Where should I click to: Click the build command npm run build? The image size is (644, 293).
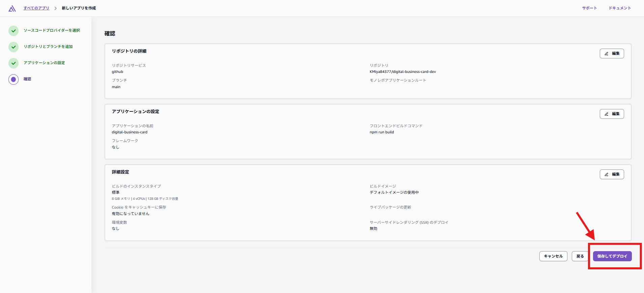pyautogui.click(x=382, y=132)
